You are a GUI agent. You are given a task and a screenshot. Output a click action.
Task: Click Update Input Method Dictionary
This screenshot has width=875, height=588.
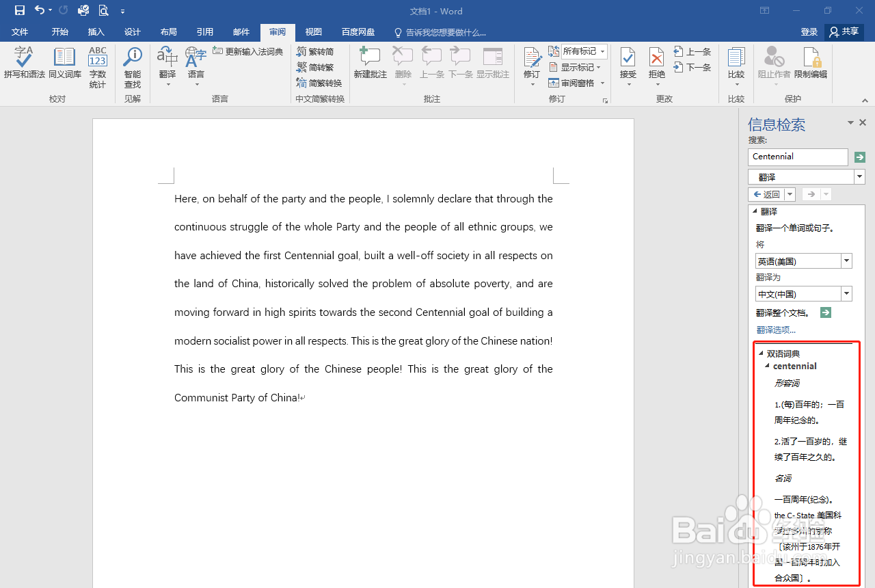(247, 51)
